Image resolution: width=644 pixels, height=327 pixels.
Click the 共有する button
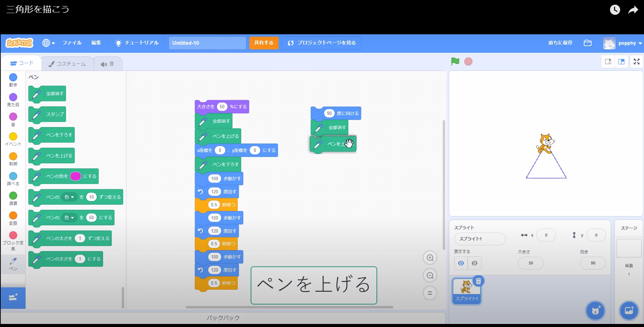264,43
